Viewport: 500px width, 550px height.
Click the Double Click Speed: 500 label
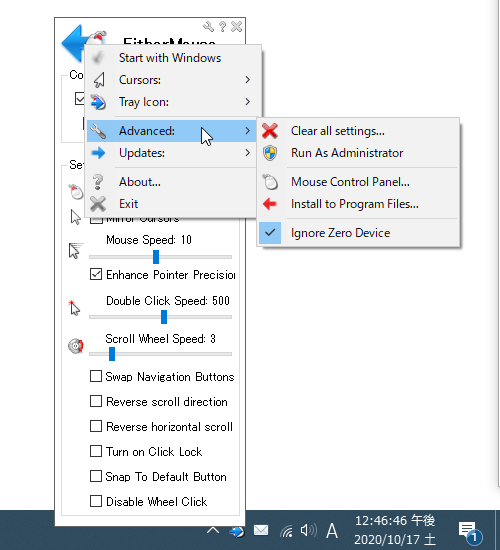[168, 301]
